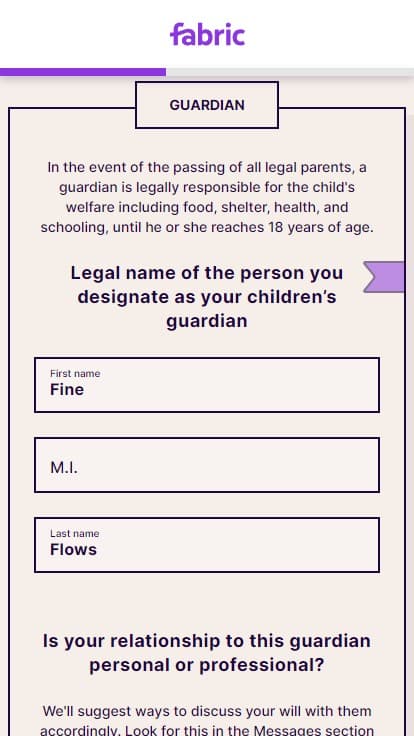Click the unfilled gray portion of progress bar

tap(290, 72)
